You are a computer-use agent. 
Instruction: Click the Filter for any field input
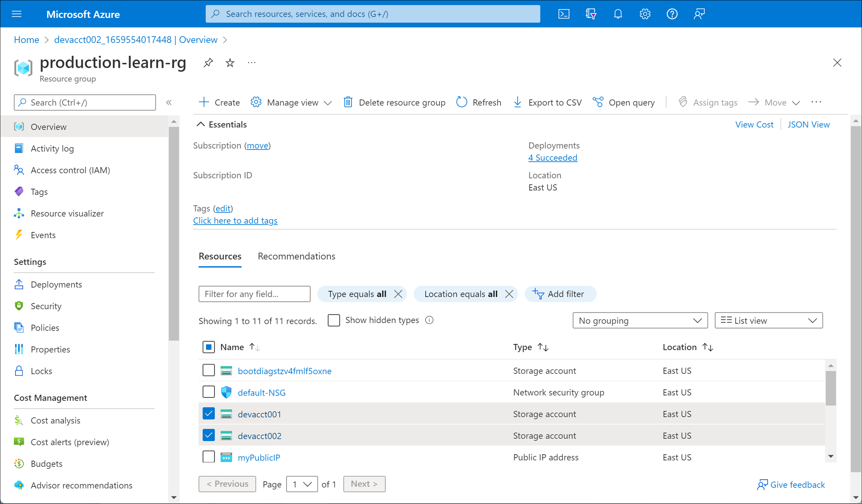pos(254,294)
